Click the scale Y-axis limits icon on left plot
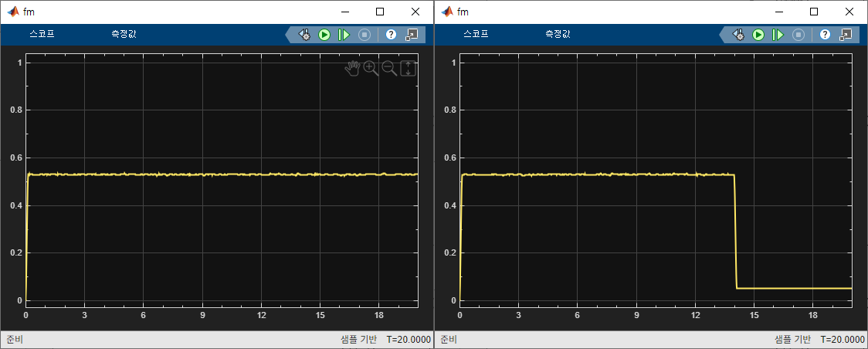The image size is (868, 349). (x=408, y=68)
